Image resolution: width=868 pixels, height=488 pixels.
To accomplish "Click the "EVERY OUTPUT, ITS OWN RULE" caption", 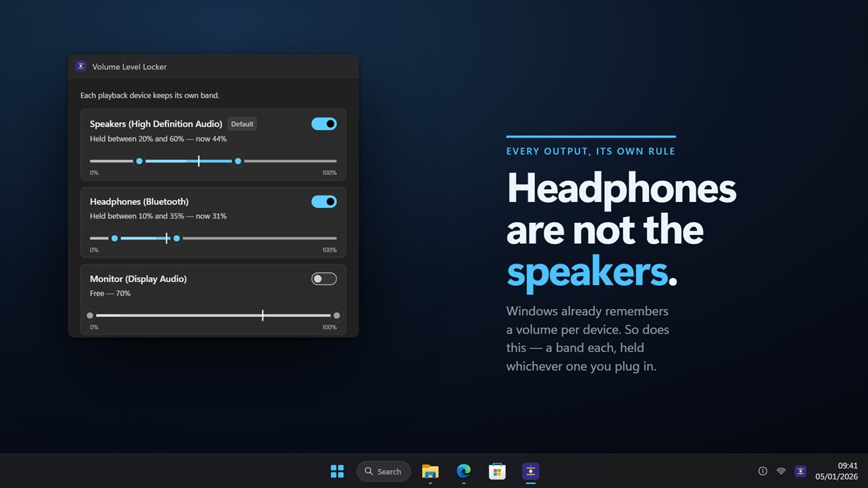I will pos(591,151).
